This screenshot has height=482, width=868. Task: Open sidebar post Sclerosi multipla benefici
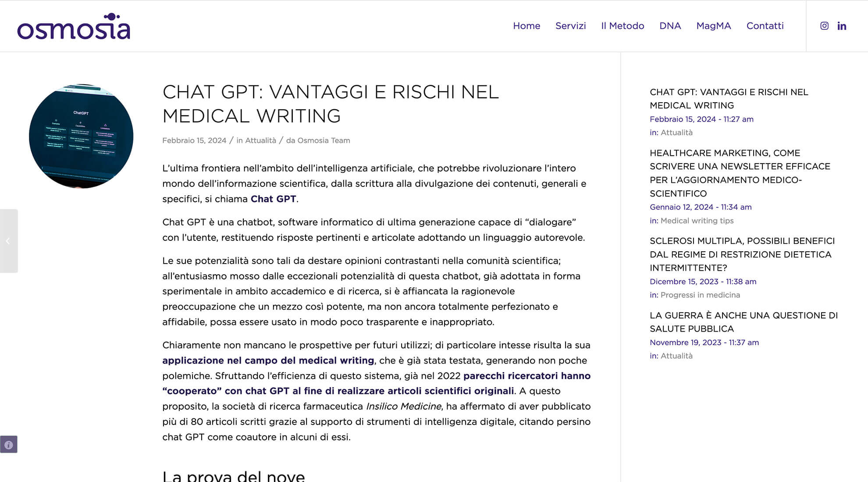(742, 254)
